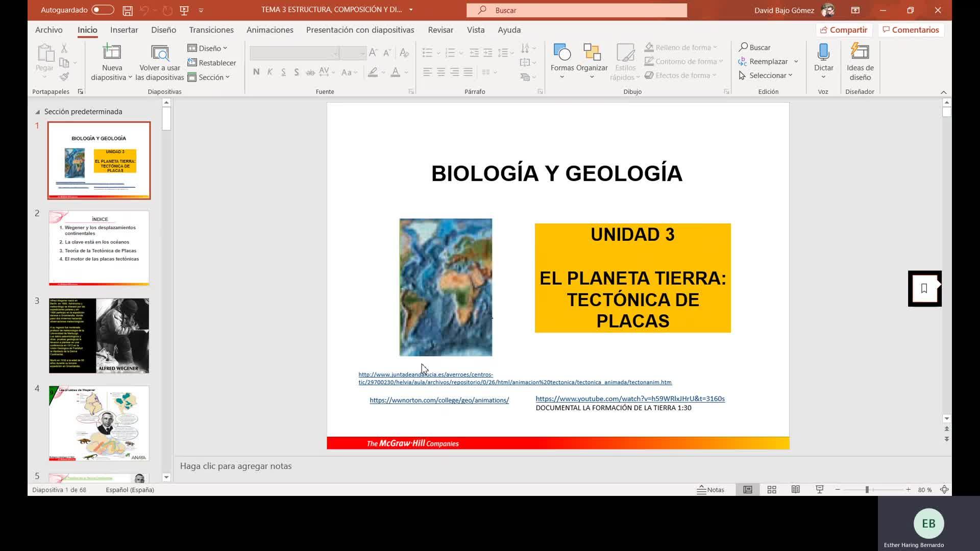Viewport: 980px width, 551px height.
Task: Start presentation from beginning icon
Action: 184,10
